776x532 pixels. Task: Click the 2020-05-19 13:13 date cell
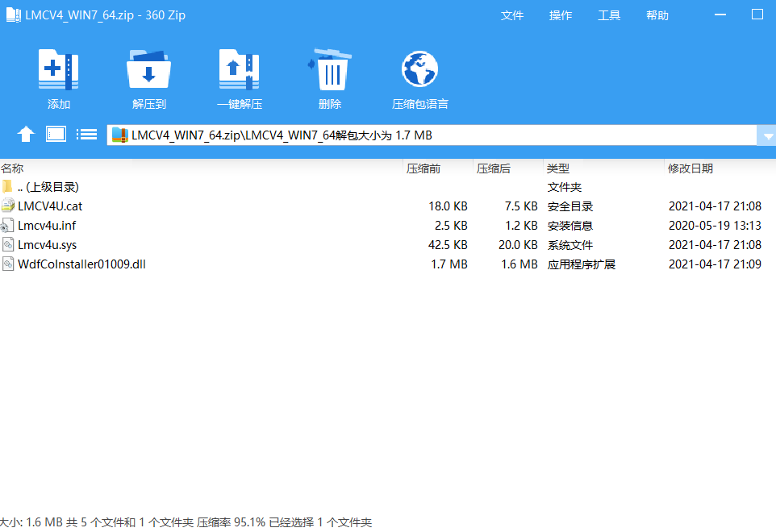tap(715, 226)
